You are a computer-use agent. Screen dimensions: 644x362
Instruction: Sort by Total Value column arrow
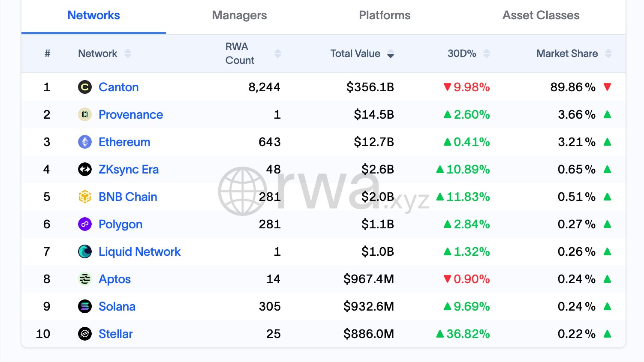coord(391,54)
